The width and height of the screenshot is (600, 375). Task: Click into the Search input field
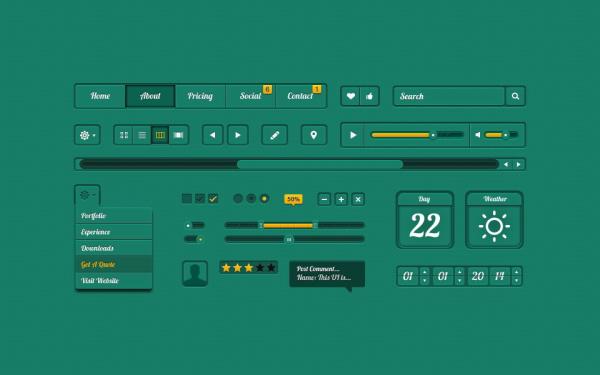point(450,96)
